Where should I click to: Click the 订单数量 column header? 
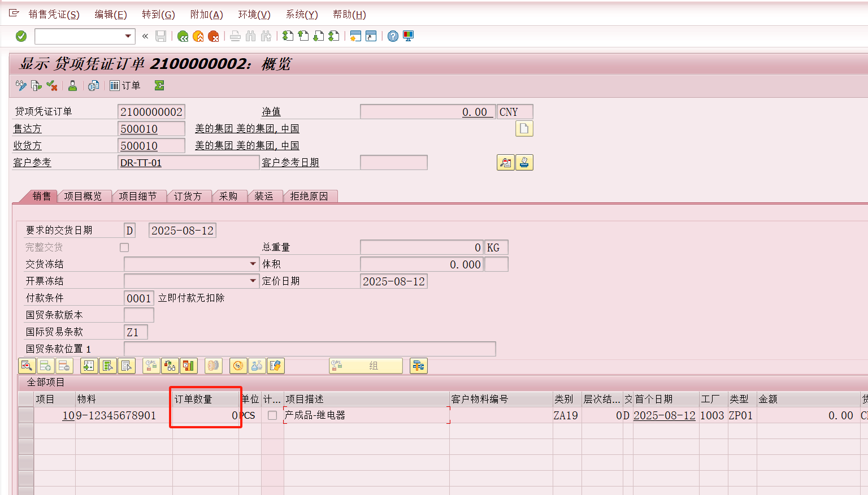click(206, 399)
